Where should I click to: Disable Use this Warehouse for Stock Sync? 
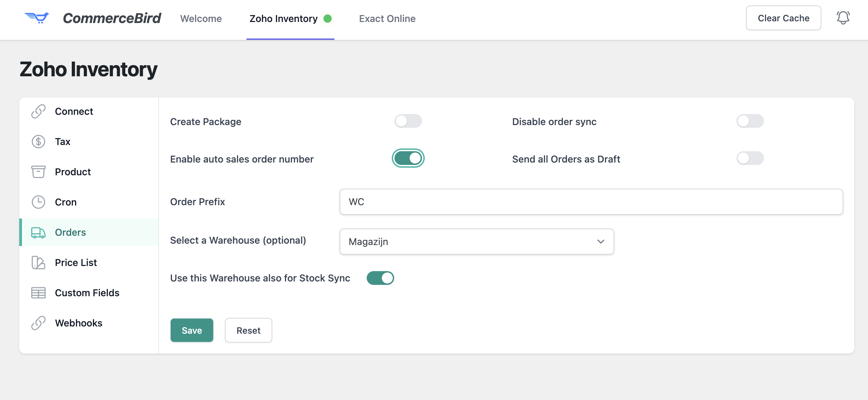380,278
